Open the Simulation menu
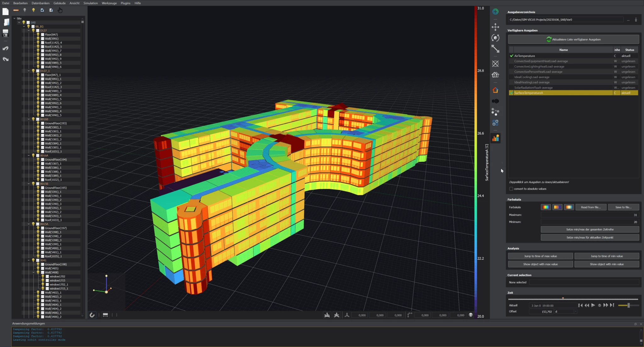The height and width of the screenshot is (347, 644). tap(91, 3)
